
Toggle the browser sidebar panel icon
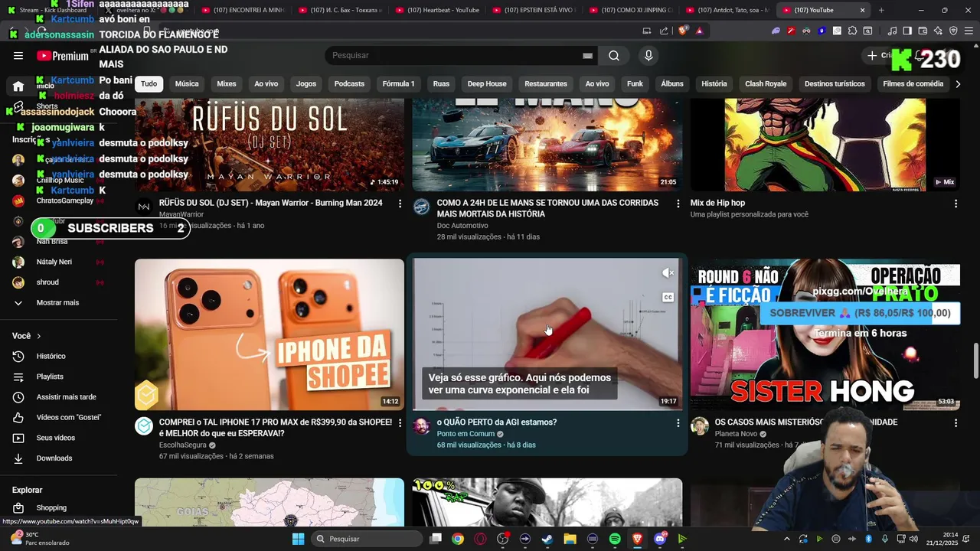(x=907, y=31)
